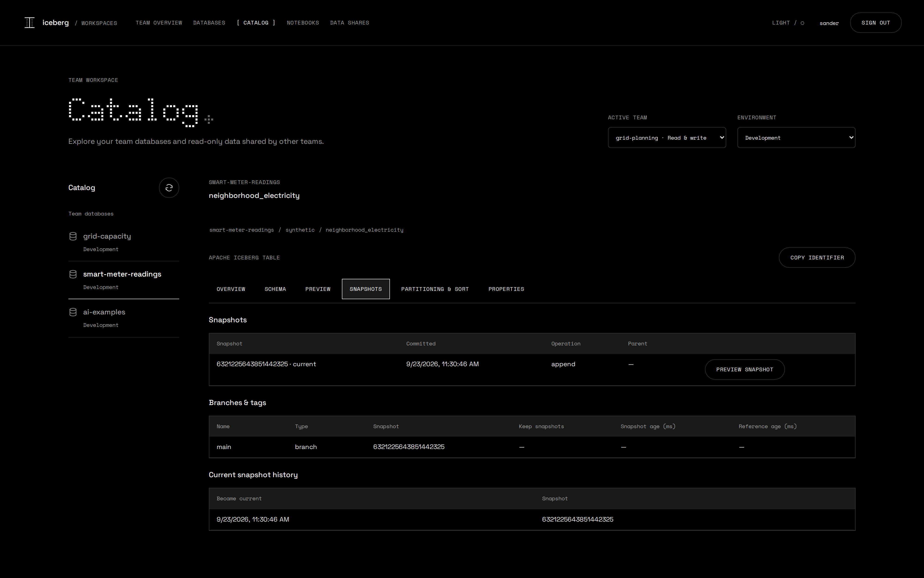Screen dimensions: 924x578
Task: Open the Partitioning & Sort tab
Action: pos(435,289)
